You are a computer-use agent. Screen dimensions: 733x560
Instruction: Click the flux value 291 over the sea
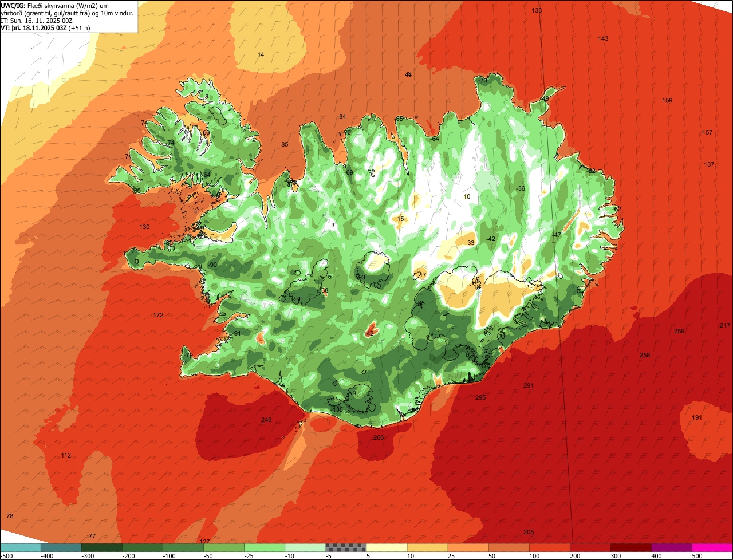[x=529, y=385]
